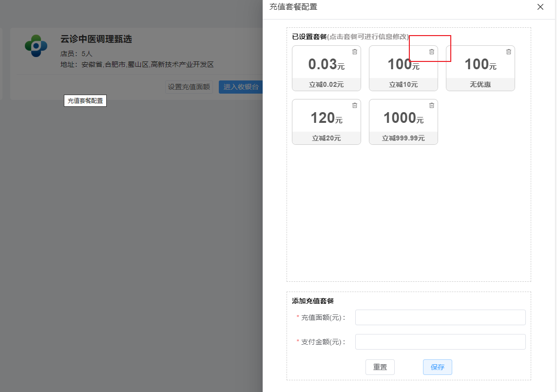Save the new recharge package with 保存
557x392 pixels.
437,367
